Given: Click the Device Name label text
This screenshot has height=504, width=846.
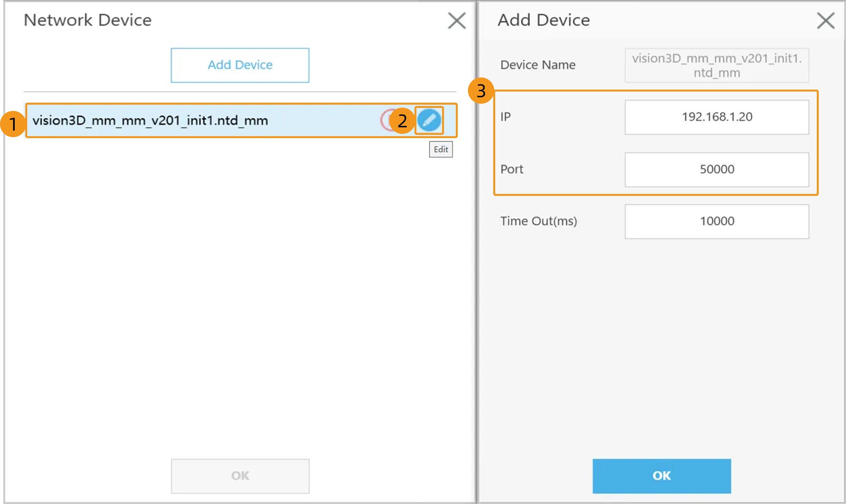Looking at the screenshot, I should pos(538,65).
